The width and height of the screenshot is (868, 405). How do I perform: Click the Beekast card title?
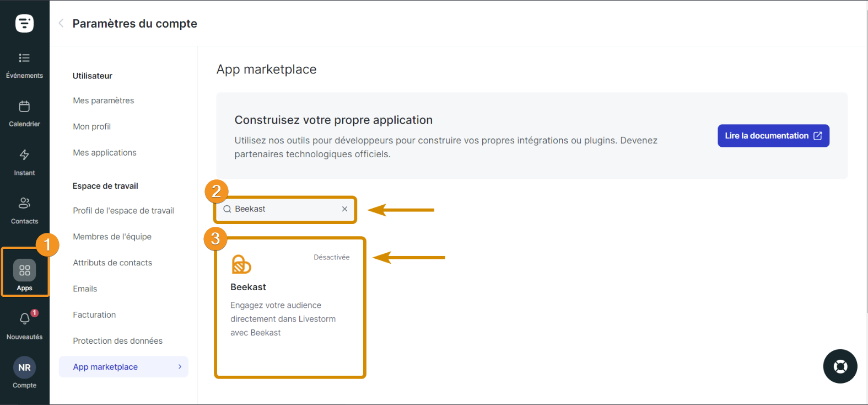point(248,287)
